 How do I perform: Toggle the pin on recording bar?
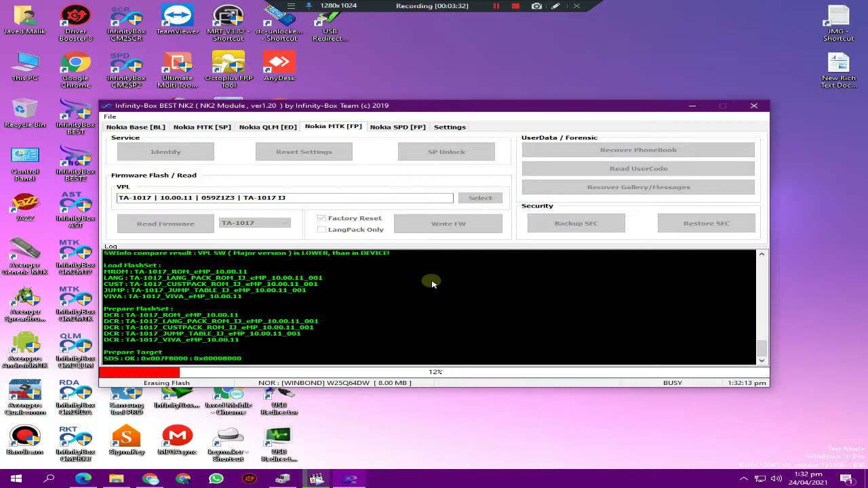point(309,6)
